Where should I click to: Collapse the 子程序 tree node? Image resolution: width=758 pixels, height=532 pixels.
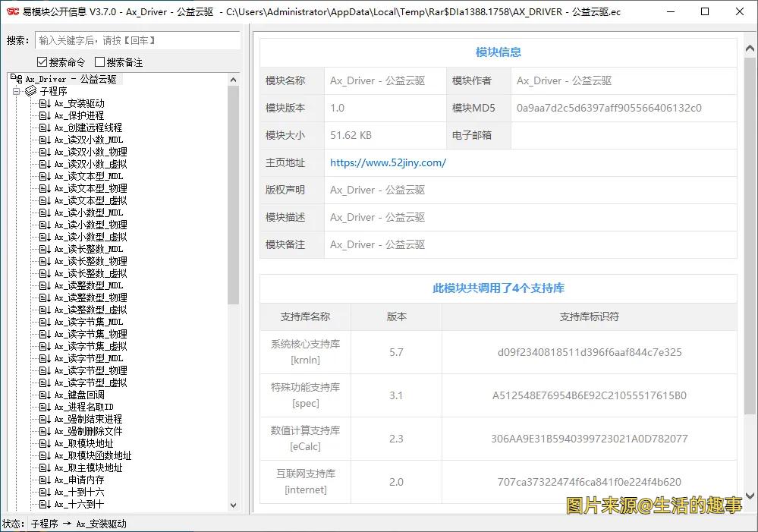17,90
